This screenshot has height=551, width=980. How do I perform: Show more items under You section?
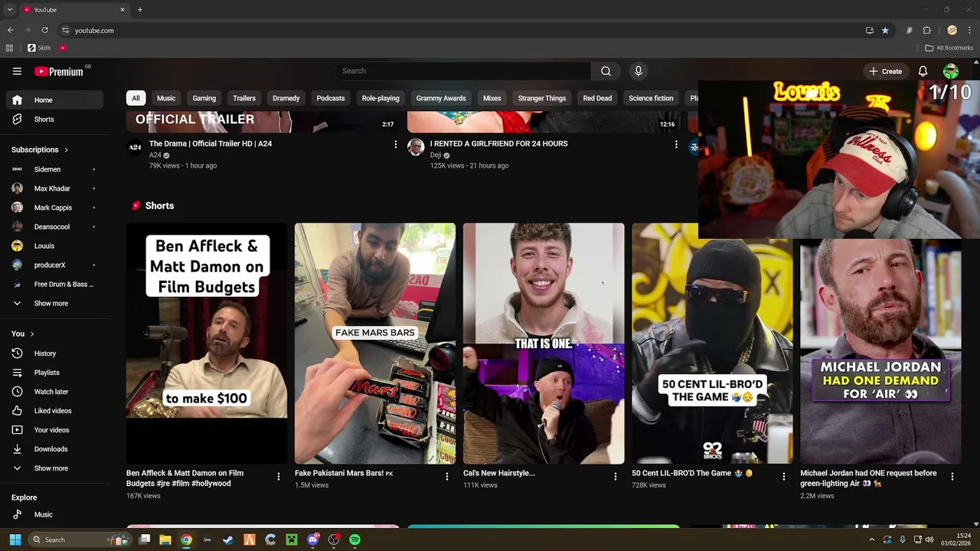coord(54,468)
